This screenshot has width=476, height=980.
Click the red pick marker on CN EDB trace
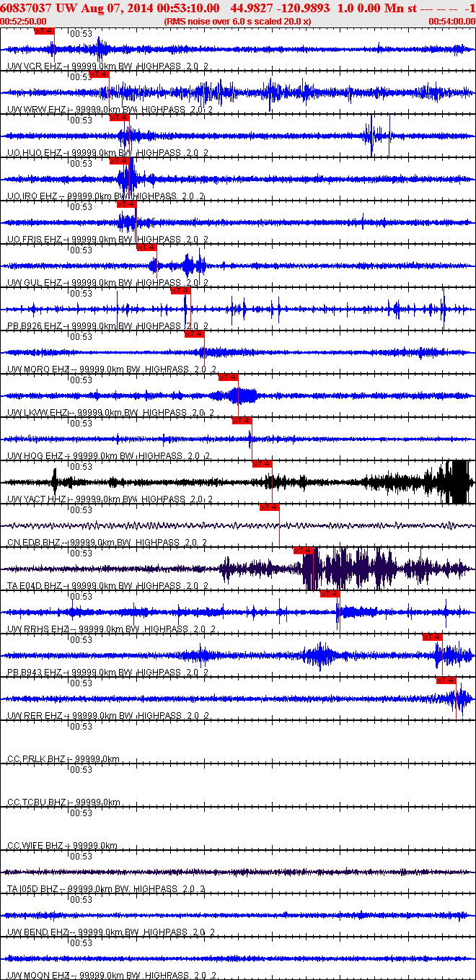270,507
